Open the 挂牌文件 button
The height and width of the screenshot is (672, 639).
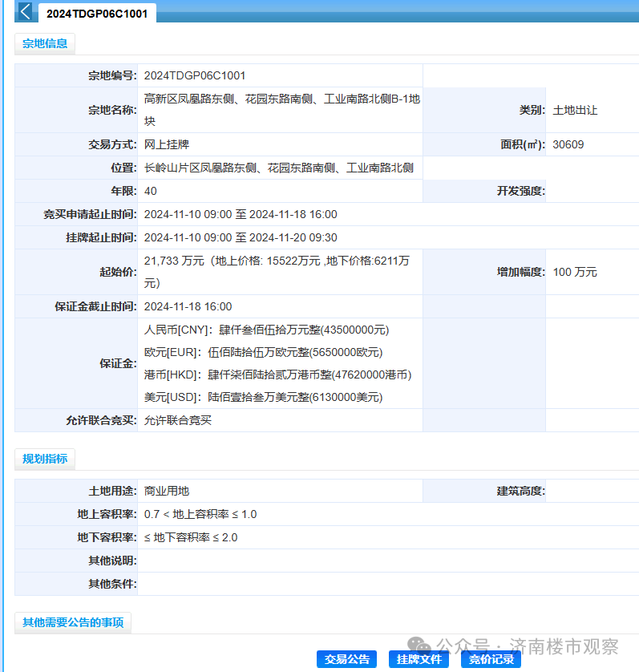click(419, 659)
